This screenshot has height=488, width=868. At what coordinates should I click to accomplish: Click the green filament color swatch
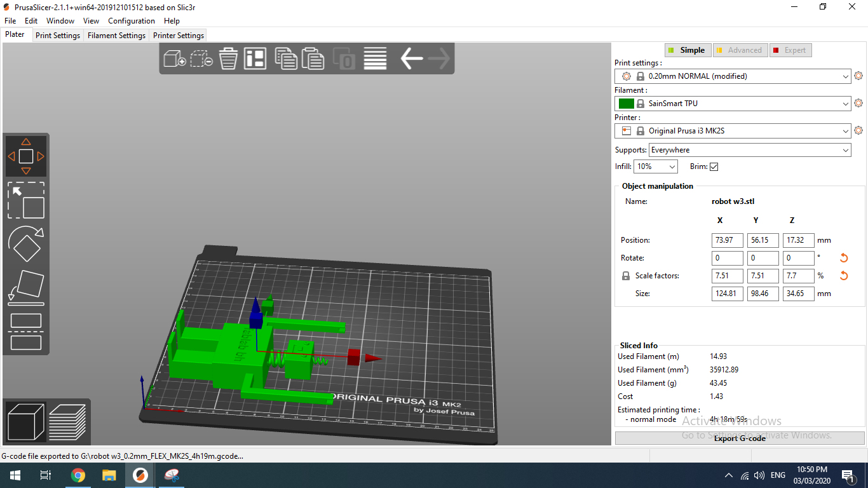click(626, 104)
